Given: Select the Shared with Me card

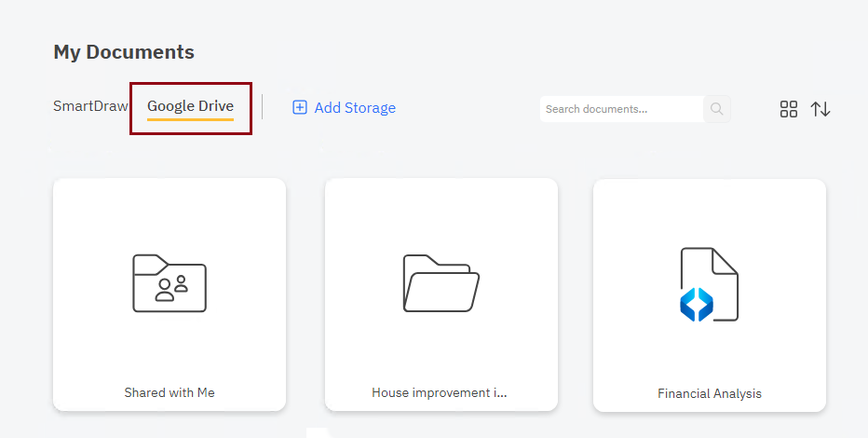Looking at the screenshot, I should coord(170,294).
